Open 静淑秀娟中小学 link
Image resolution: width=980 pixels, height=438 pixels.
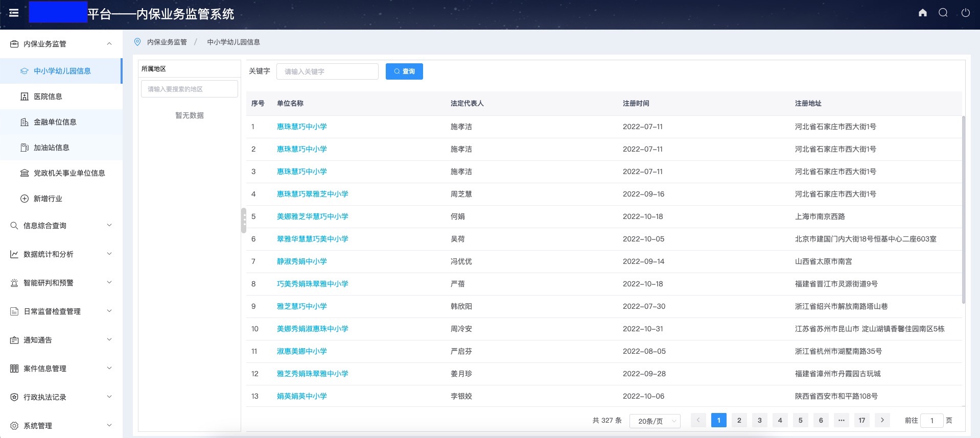[x=301, y=261]
